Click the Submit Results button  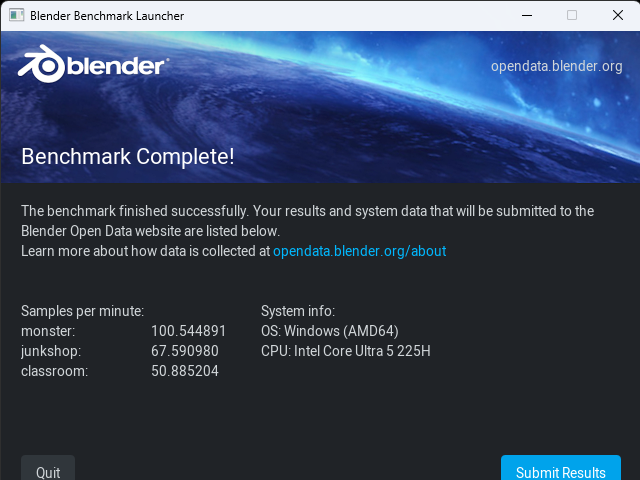click(560, 472)
